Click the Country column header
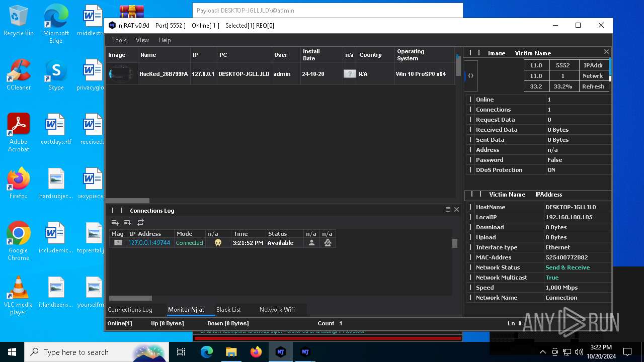The height and width of the screenshot is (362, 644). [375, 55]
